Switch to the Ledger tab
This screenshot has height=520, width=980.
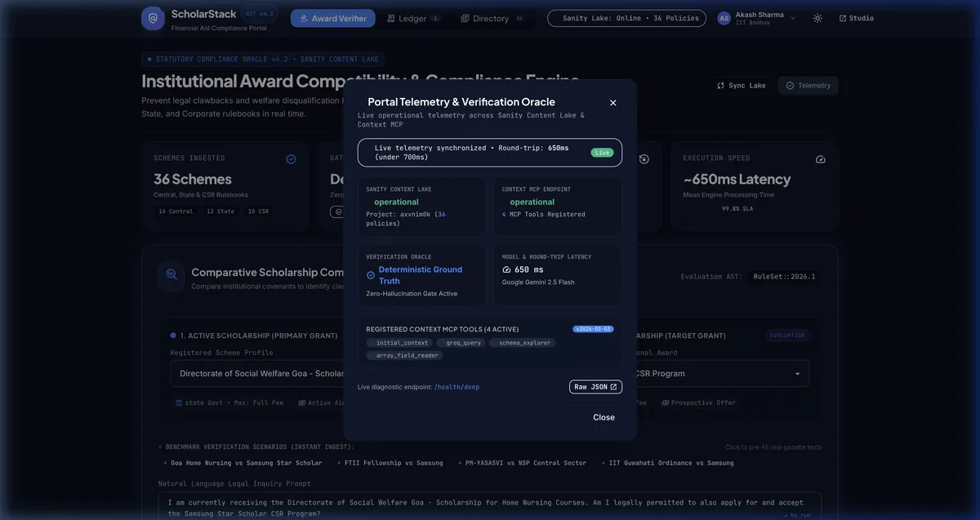(x=412, y=18)
